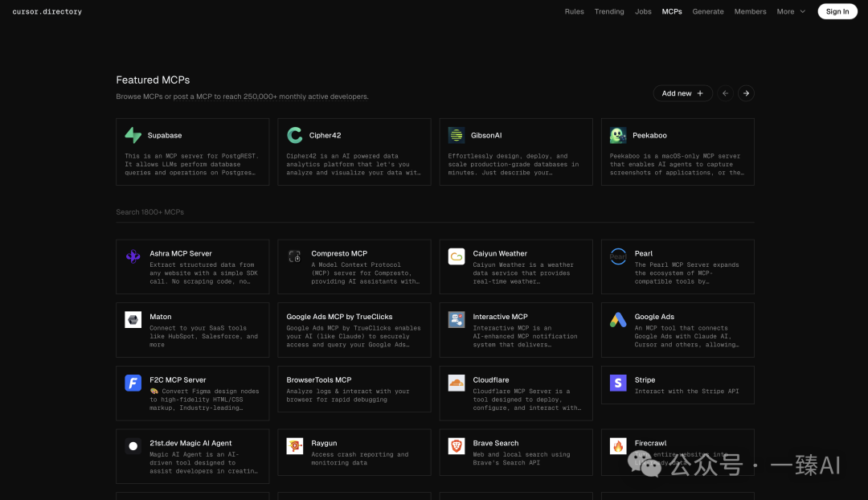The height and width of the screenshot is (500, 868).
Task: Select the MCPs nav item
Action: coord(671,11)
